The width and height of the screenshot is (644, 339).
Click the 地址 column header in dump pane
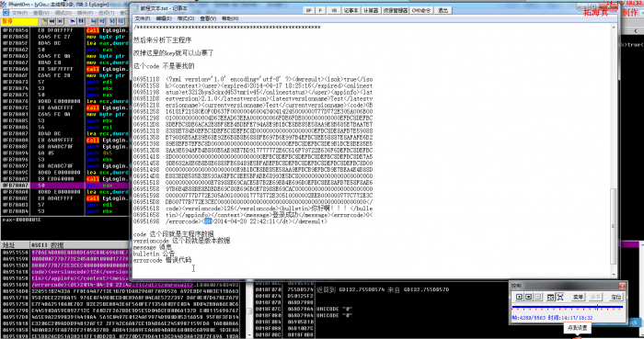16,245
